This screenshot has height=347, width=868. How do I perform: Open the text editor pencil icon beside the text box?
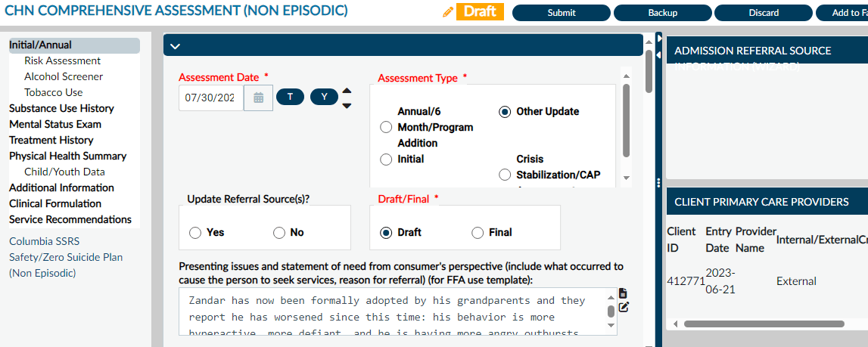(x=624, y=307)
